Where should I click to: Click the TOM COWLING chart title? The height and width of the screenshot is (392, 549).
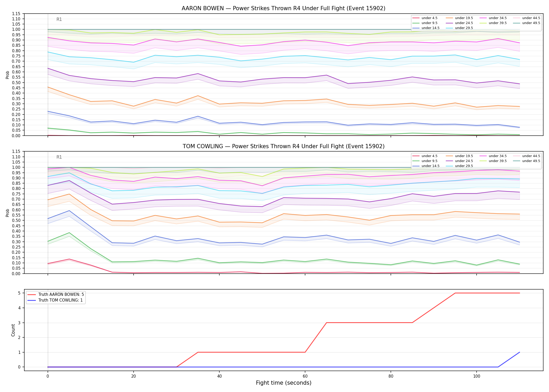coord(283,146)
